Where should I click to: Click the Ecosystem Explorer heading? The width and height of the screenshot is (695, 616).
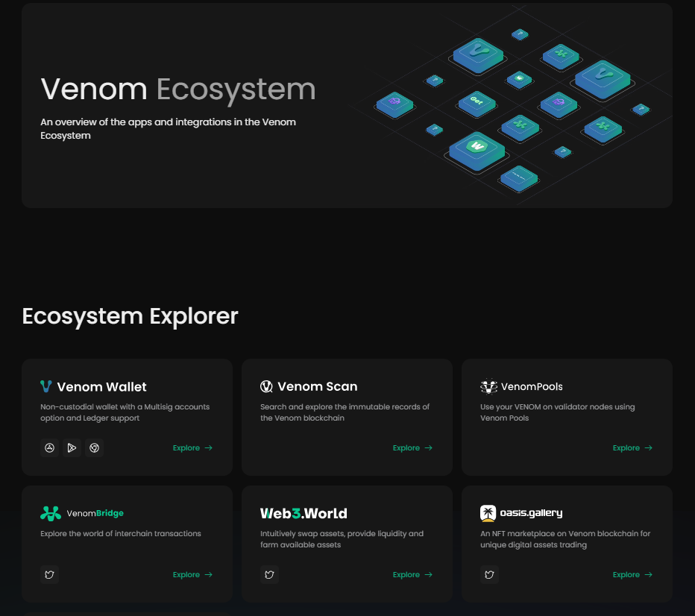point(130,316)
